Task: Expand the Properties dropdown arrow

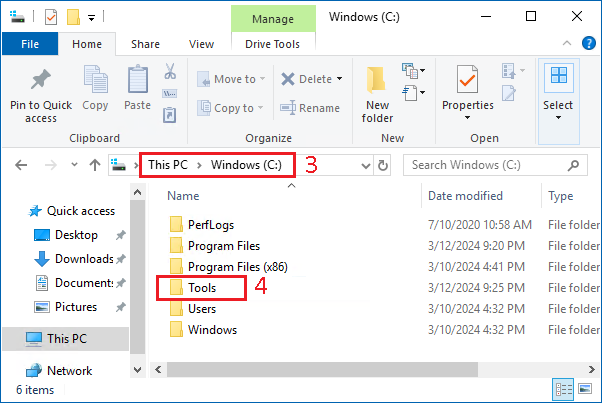Action: 467,117
